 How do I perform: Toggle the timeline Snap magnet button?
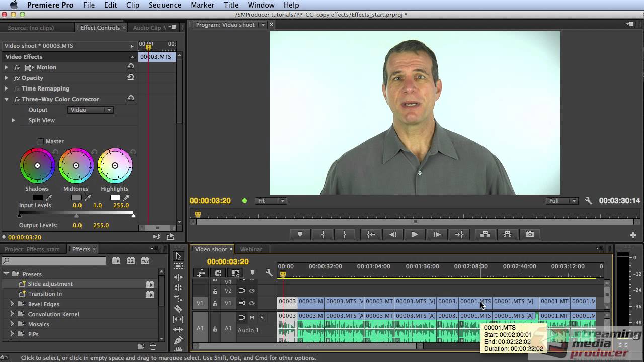coord(218,273)
